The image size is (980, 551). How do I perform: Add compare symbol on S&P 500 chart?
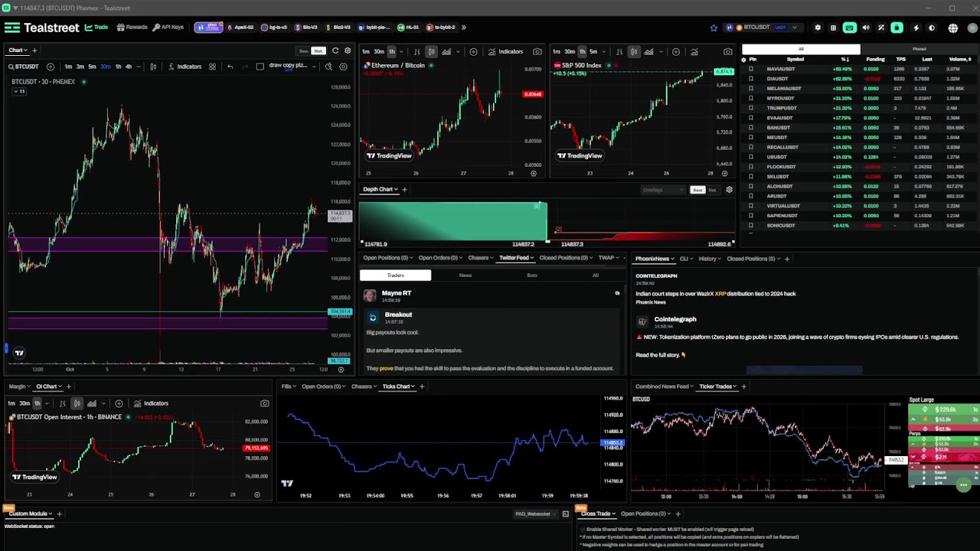[675, 51]
